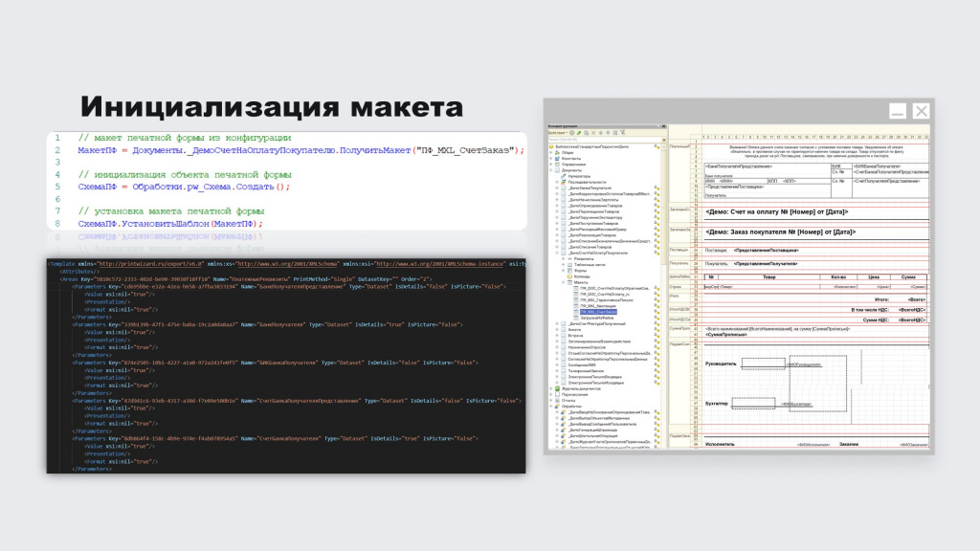Click the green pencil edit icon in toolbar
Image resolution: width=980 pixels, height=551 pixels.
(x=579, y=132)
